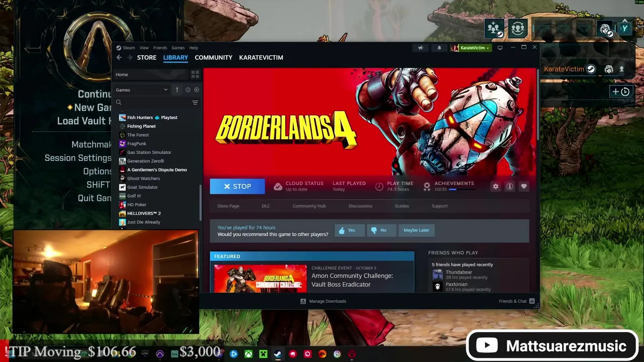This screenshot has width=644, height=362.
Task: Click the Steam back navigation arrow
Action: click(119, 58)
